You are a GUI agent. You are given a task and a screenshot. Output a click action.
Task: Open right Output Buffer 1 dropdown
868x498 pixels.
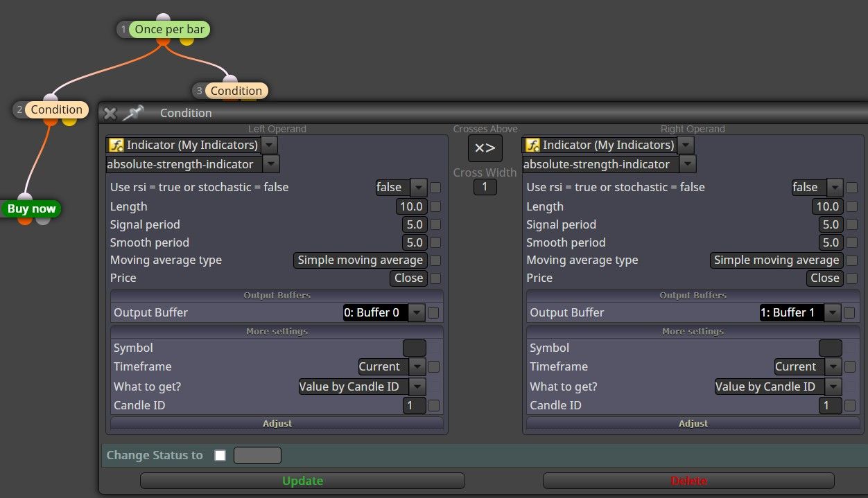click(x=832, y=312)
